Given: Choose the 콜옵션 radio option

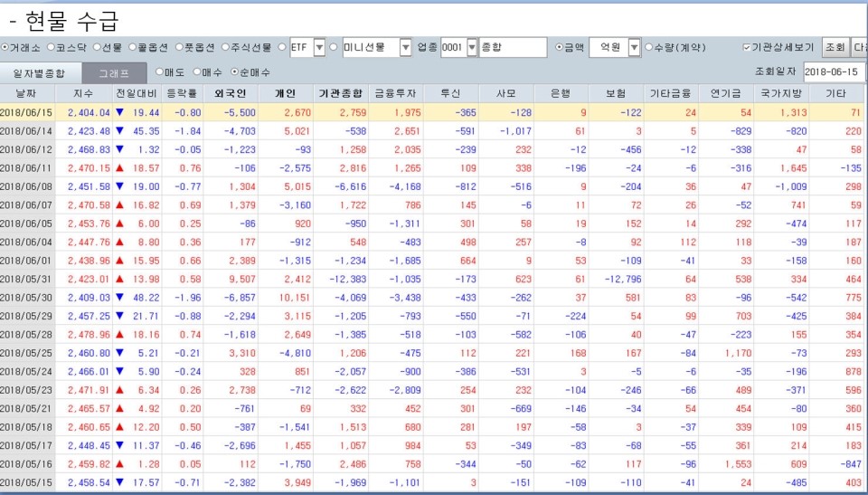Looking at the screenshot, I should 132,48.
